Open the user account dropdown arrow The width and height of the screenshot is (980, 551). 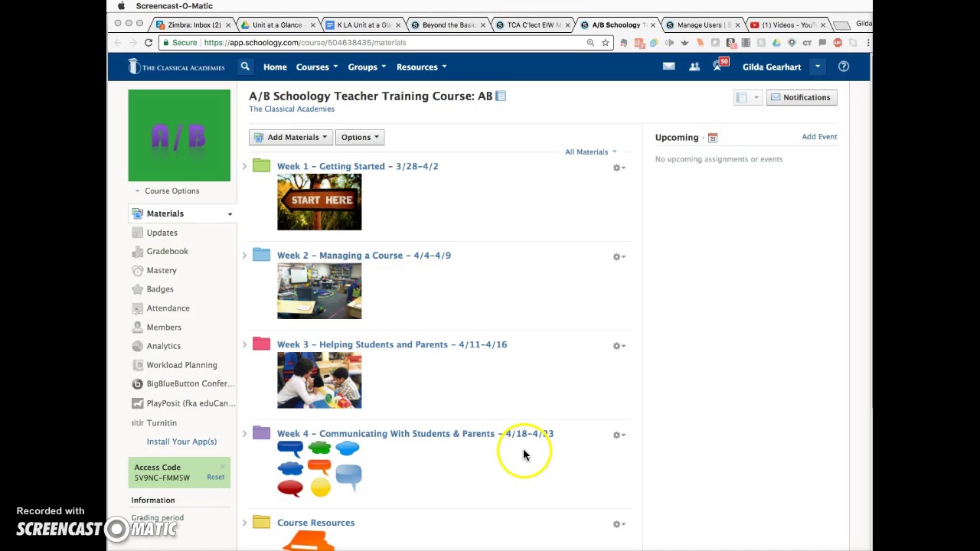point(817,67)
